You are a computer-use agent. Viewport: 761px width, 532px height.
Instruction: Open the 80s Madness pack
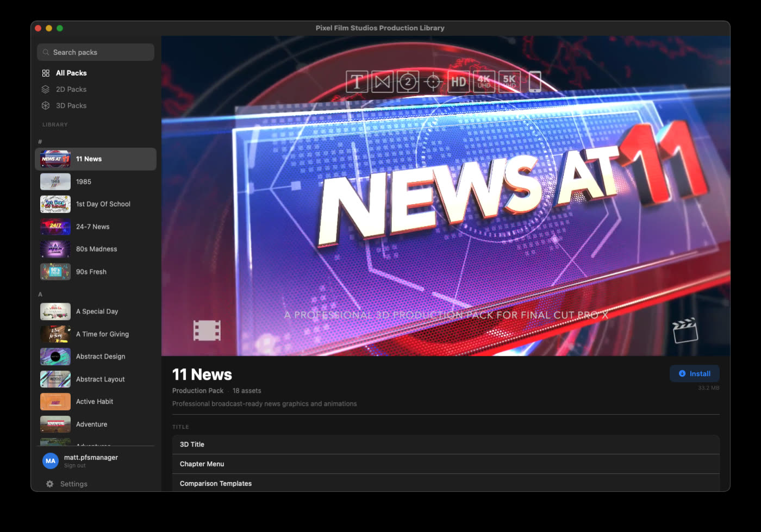click(96, 249)
